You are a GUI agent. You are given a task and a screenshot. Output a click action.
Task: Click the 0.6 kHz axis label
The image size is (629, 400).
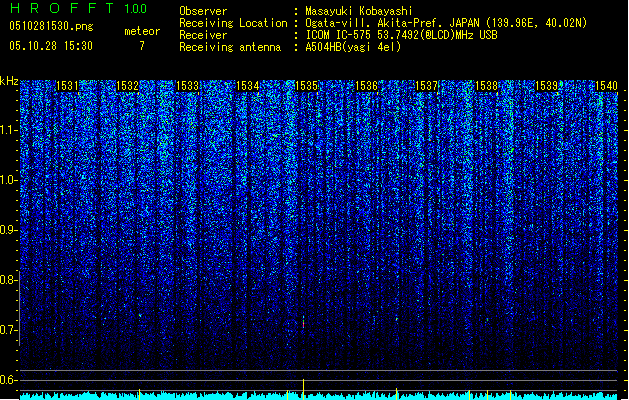pyautogui.click(x=9, y=380)
